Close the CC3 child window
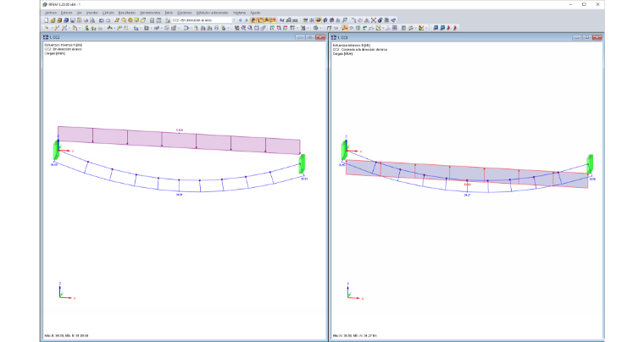The width and height of the screenshot is (644, 342). coord(597,37)
